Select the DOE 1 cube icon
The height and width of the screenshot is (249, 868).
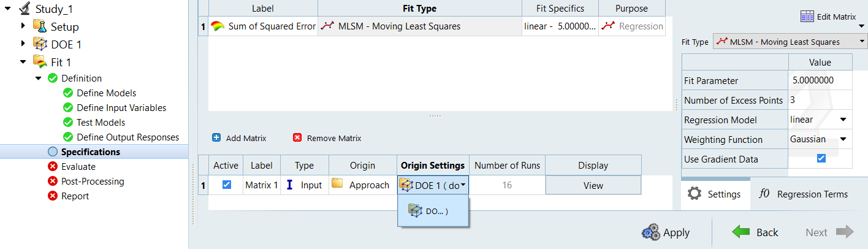40,44
